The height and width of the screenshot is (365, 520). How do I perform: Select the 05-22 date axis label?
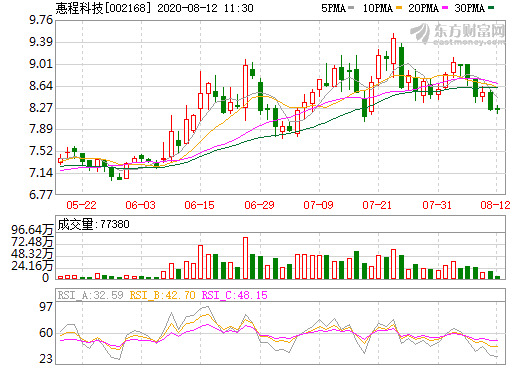point(81,205)
